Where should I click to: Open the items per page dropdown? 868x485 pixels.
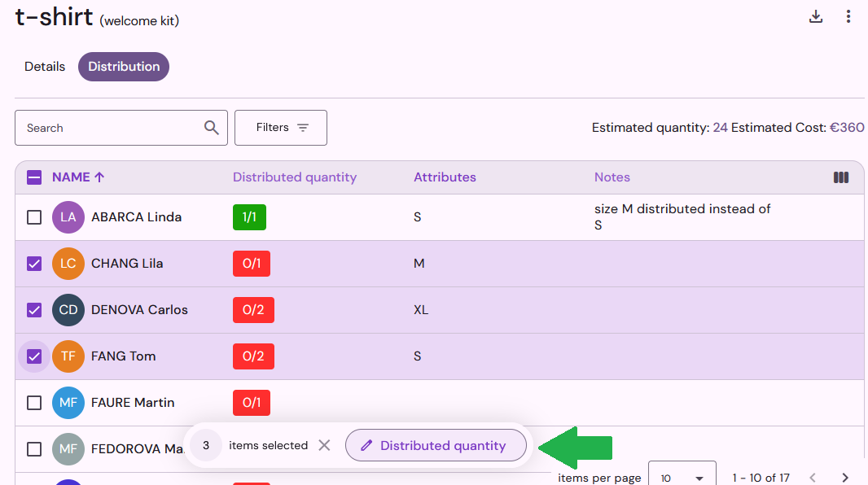(x=682, y=474)
